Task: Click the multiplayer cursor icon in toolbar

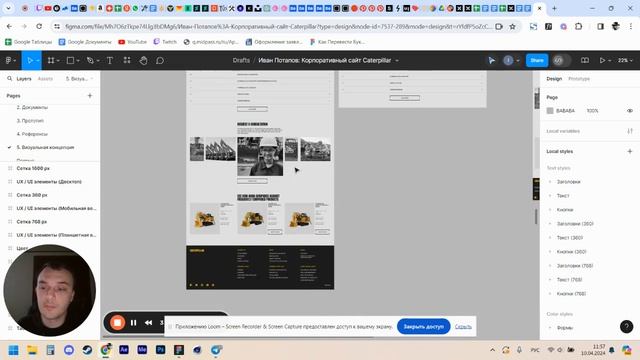Action: pyautogui.click(x=492, y=60)
